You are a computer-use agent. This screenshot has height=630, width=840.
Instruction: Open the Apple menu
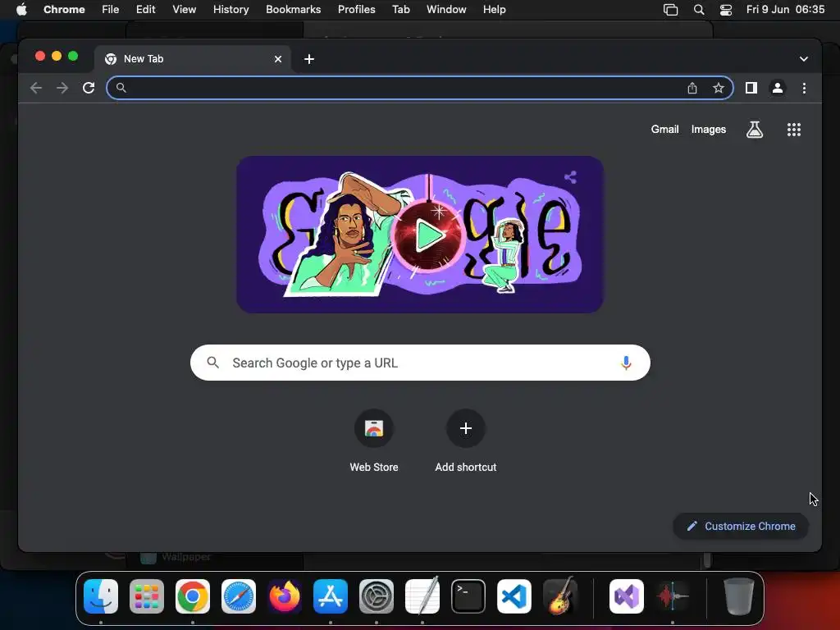pos(21,10)
